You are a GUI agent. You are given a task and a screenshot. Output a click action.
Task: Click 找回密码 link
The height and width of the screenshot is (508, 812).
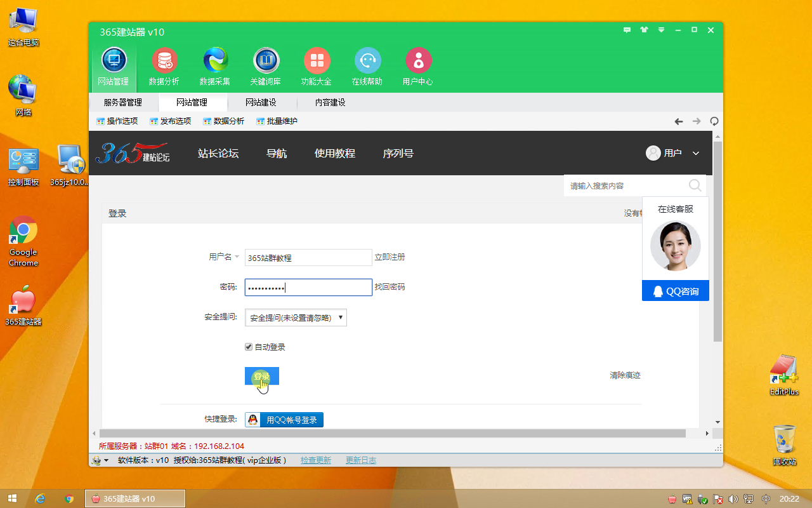(390, 287)
